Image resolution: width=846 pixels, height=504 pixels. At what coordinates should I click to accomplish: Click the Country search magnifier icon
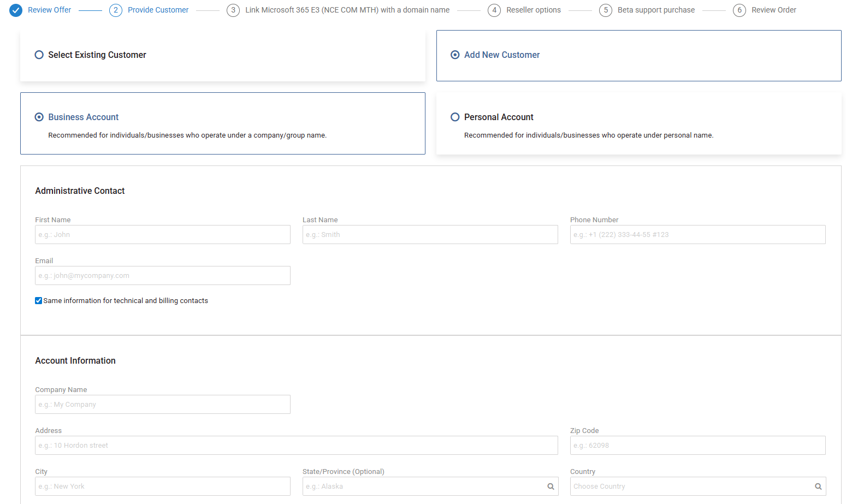(818, 487)
